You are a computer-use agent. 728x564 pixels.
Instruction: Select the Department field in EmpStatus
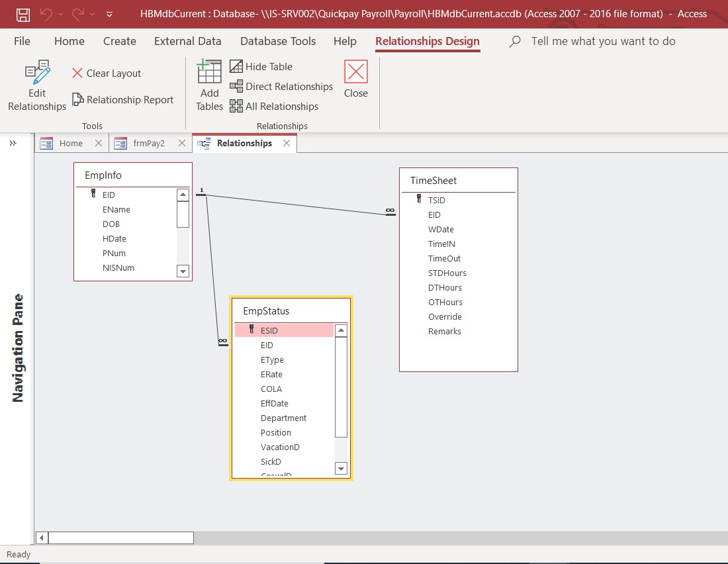pyautogui.click(x=283, y=418)
